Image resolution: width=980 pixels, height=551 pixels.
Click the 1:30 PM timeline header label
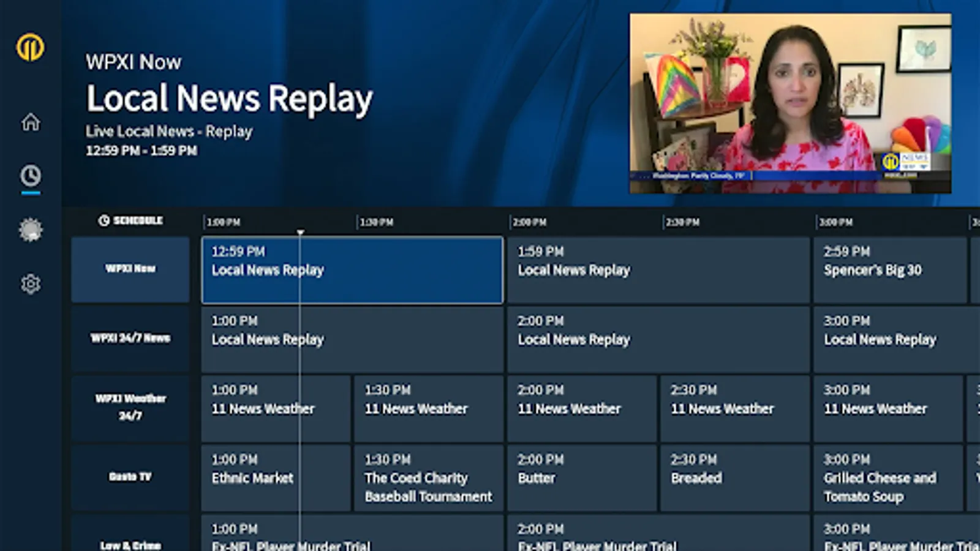pos(377,222)
